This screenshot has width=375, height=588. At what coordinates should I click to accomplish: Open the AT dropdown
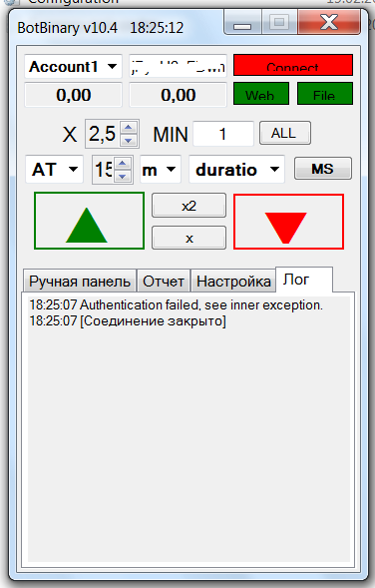click(x=54, y=169)
